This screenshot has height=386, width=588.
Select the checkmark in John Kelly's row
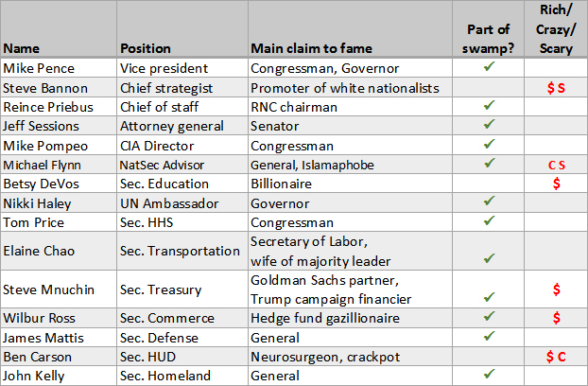489,375
